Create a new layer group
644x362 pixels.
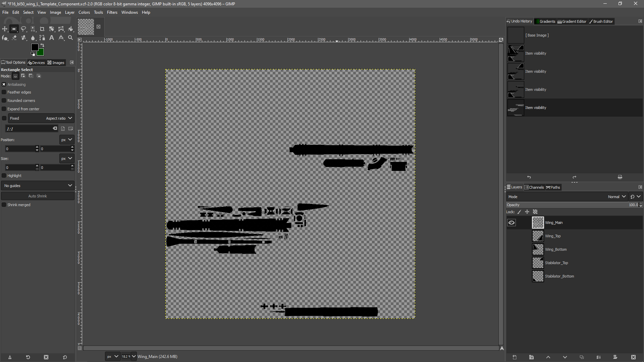pos(531,357)
